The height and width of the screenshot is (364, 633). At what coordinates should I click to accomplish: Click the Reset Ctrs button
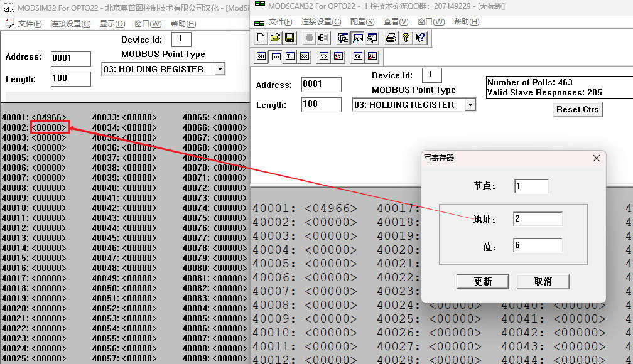click(x=577, y=109)
